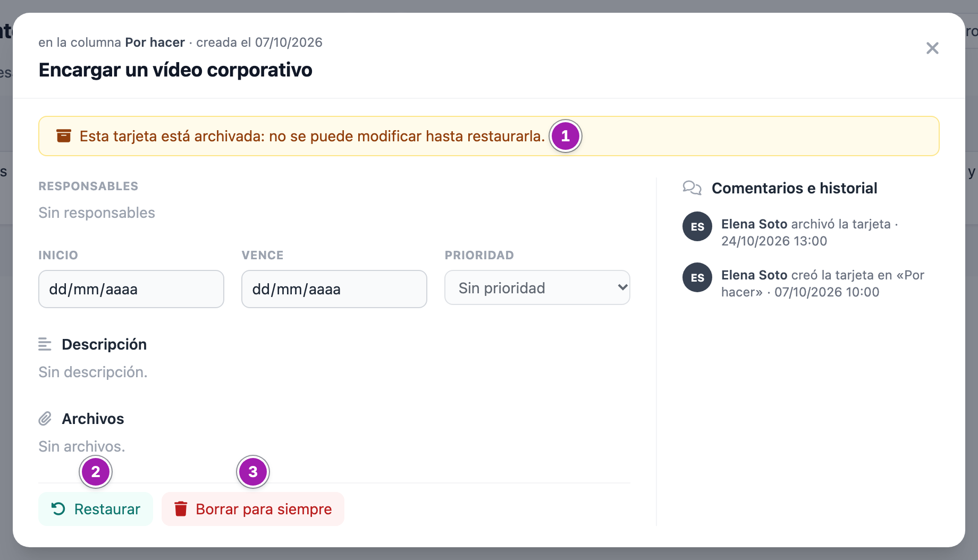Viewport: 978px width, 560px height.
Task: Click the PRIORIDAD label
Action: (x=479, y=256)
